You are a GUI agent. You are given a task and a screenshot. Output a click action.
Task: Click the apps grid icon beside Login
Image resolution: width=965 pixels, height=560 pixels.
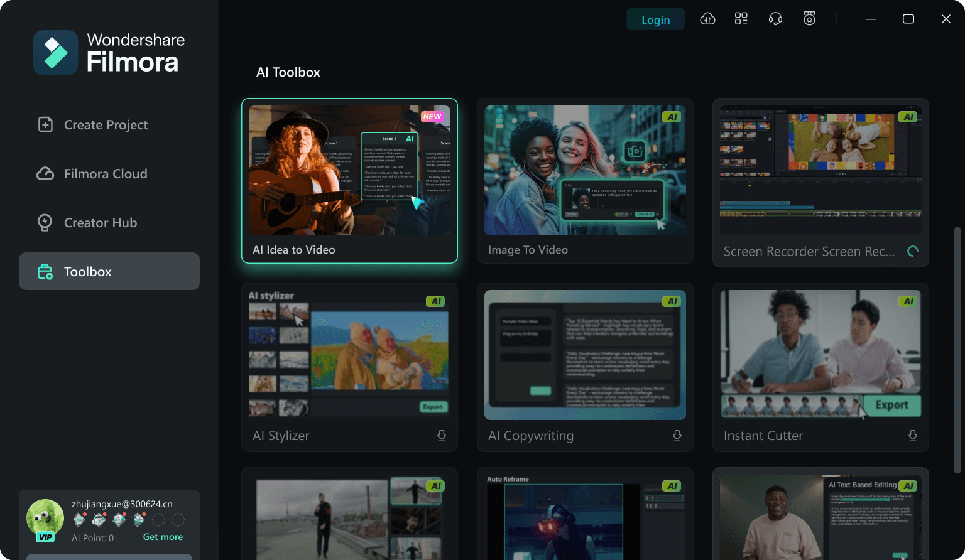pyautogui.click(x=741, y=19)
